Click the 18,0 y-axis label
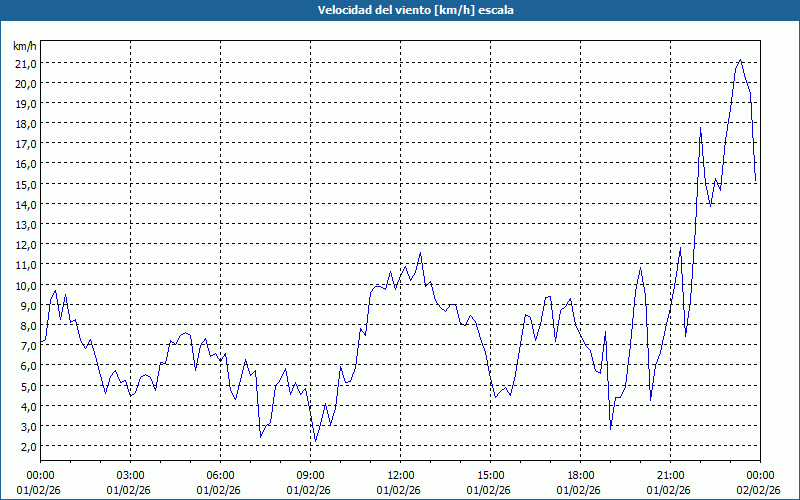The width and height of the screenshot is (800, 500). (x=25, y=124)
